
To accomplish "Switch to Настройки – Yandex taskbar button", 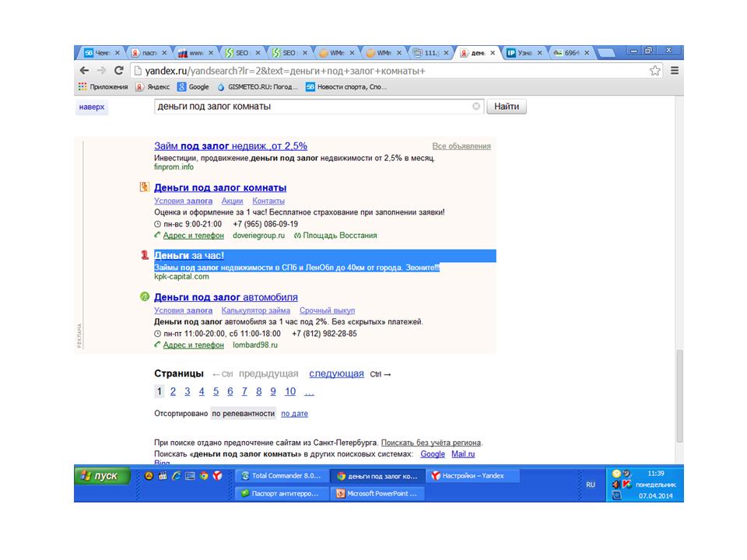I will (x=472, y=476).
